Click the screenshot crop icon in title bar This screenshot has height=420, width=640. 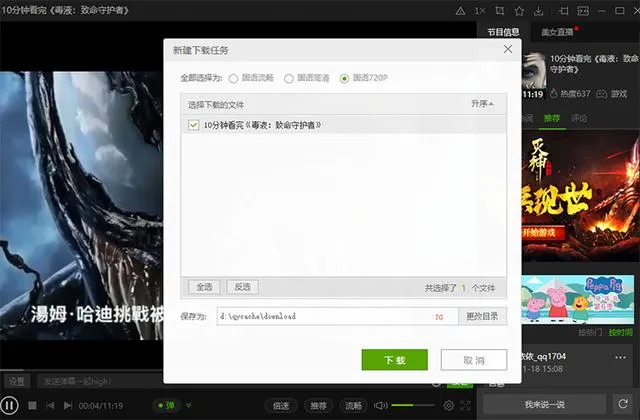[x=500, y=11]
